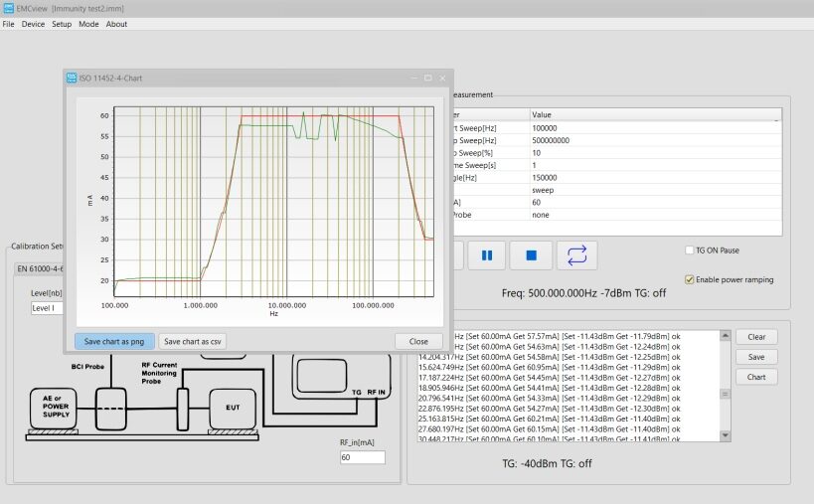Open the Mode menu
This screenshot has height=504, width=814.
[88, 24]
